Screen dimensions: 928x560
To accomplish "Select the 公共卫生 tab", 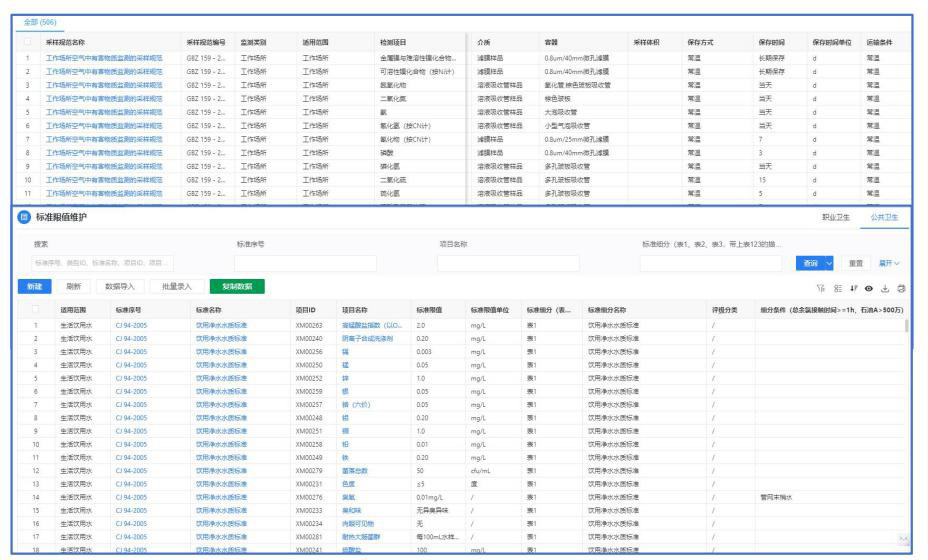I will click(x=886, y=217).
